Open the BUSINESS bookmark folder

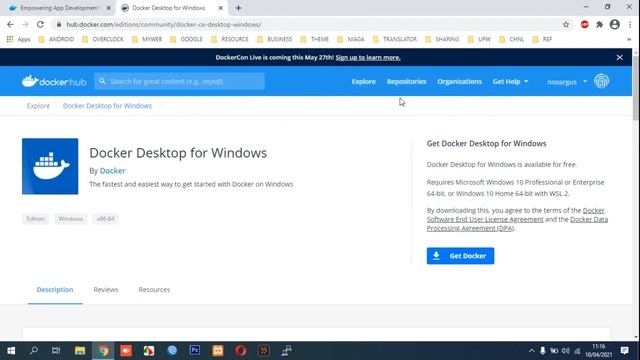tap(275, 39)
